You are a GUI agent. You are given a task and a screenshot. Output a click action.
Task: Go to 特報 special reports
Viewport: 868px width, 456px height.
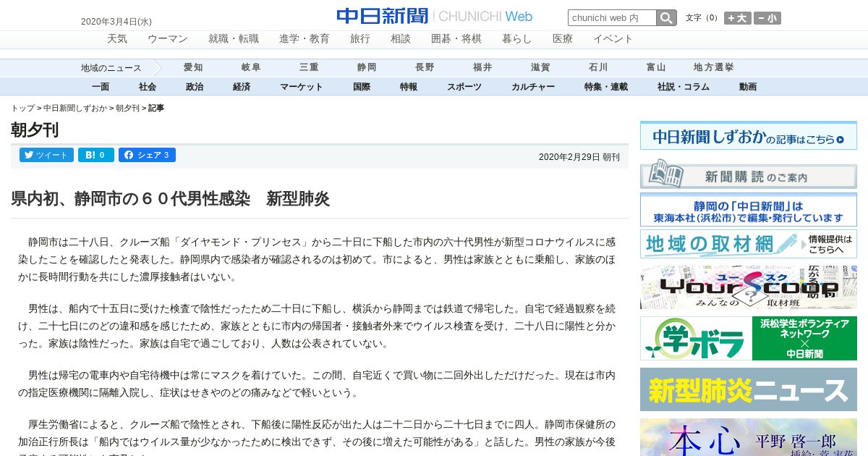(x=409, y=87)
